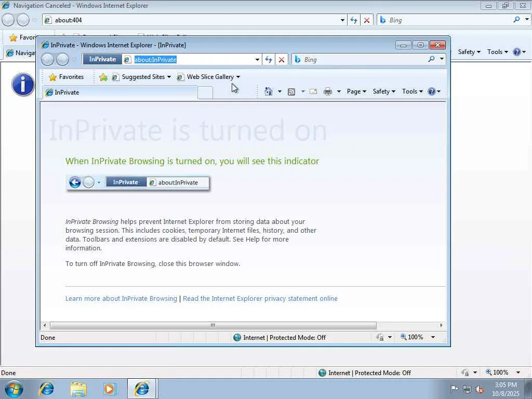Select the InPrivate tab
The image size is (532, 399).
pos(120,92)
